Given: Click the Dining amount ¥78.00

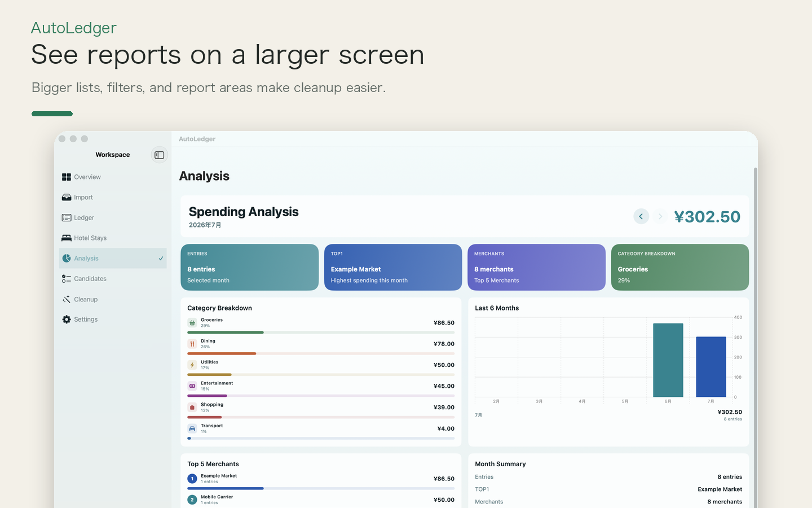Looking at the screenshot, I should [x=444, y=344].
